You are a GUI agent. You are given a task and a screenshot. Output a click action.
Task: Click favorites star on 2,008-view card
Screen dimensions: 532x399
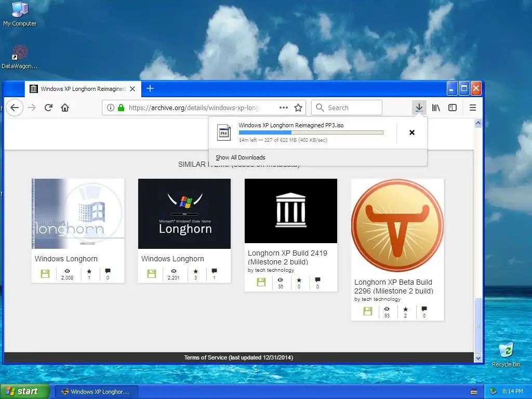(x=89, y=271)
